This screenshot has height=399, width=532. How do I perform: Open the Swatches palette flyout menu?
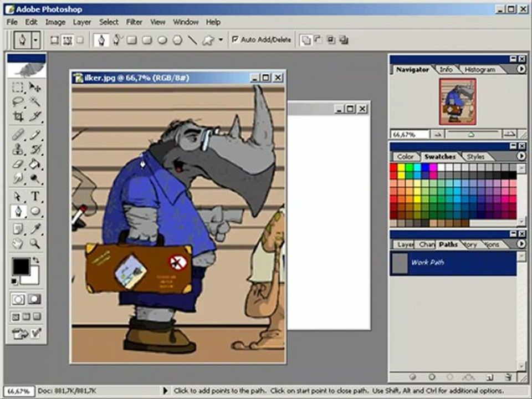point(521,156)
